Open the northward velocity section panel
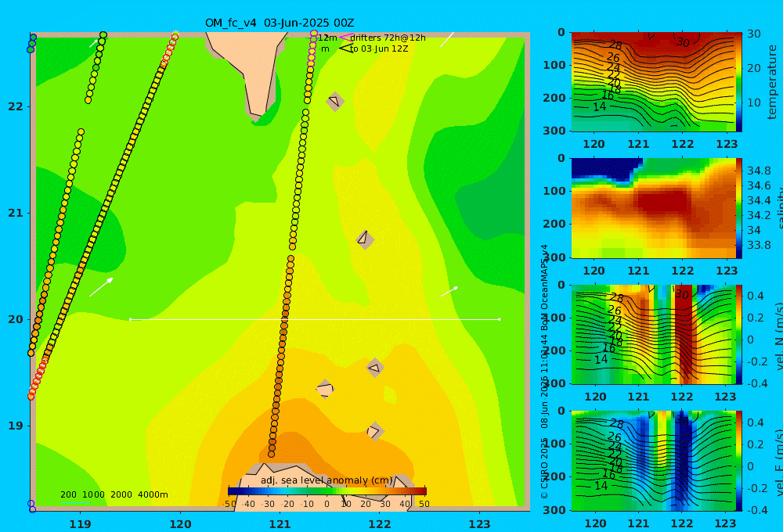783x532 pixels. (x=652, y=334)
